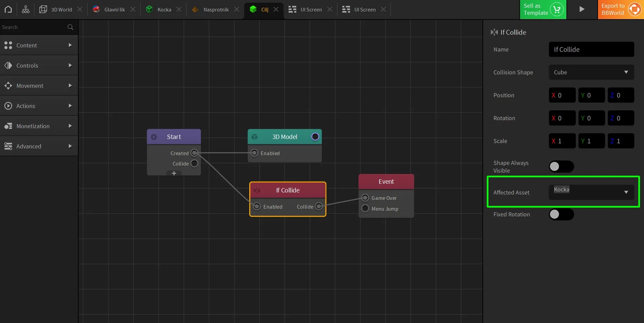This screenshot has width=644, height=323.
Task: Click the Start node's plus icon
Action: click(x=174, y=173)
